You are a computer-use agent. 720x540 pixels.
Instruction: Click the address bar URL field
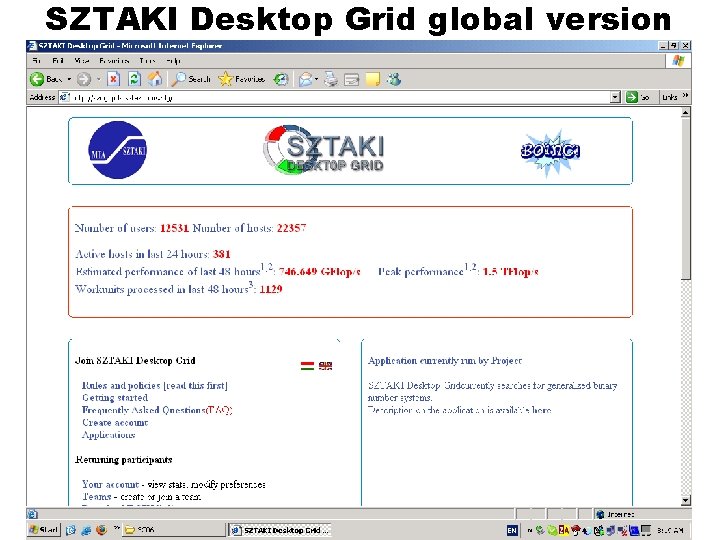(340, 97)
